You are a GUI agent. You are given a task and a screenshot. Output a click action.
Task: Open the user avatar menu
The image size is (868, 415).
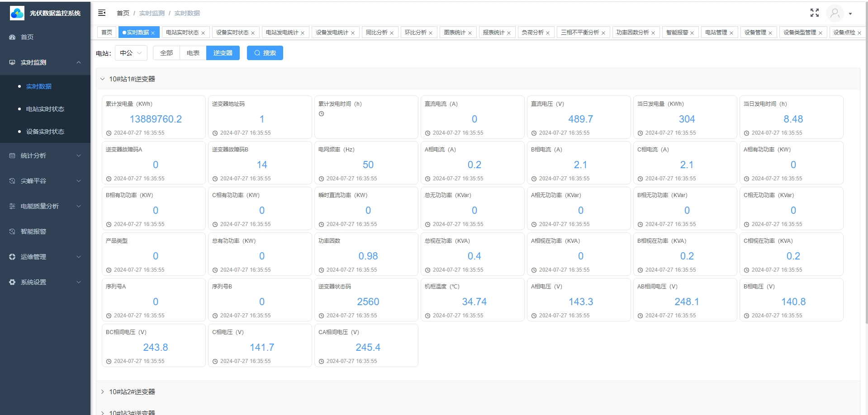point(835,13)
